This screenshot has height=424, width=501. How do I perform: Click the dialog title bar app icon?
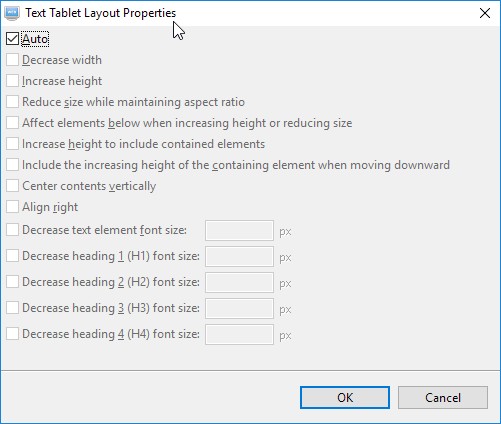(12, 13)
